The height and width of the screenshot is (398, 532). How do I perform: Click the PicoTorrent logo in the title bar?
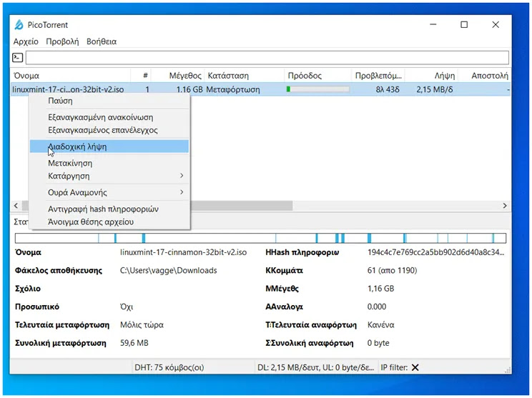(x=19, y=25)
